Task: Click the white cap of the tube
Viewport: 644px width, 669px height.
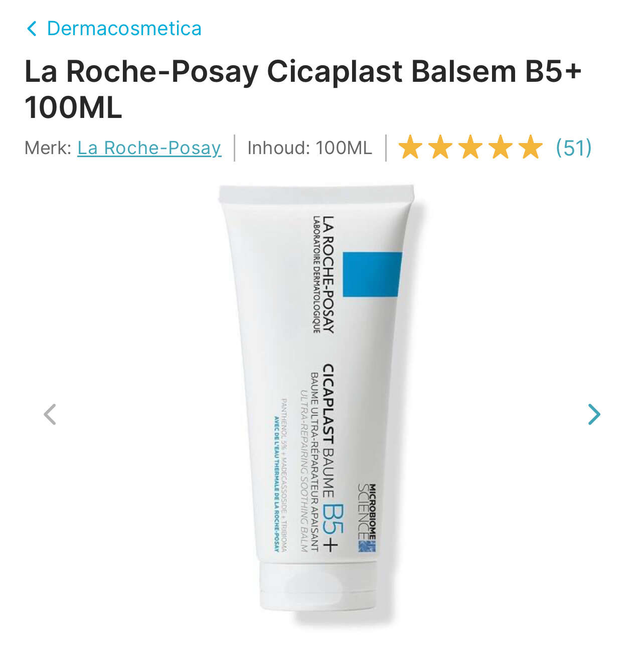Action: point(318,586)
